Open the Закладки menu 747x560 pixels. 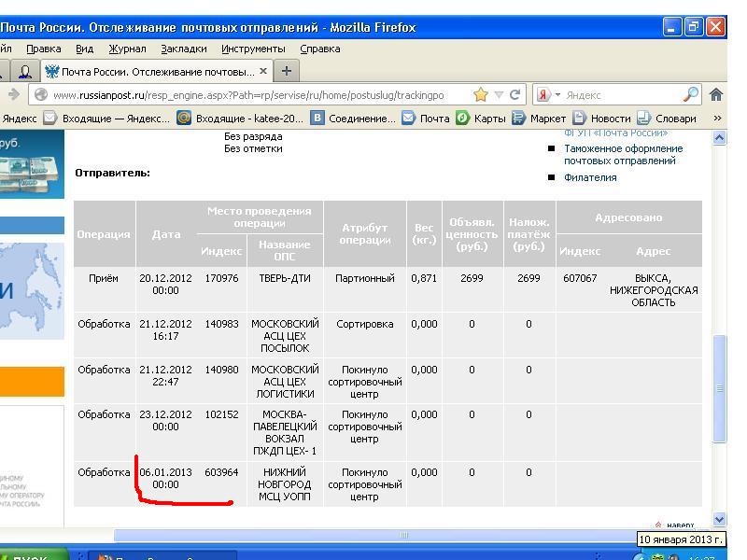click(x=183, y=49)
